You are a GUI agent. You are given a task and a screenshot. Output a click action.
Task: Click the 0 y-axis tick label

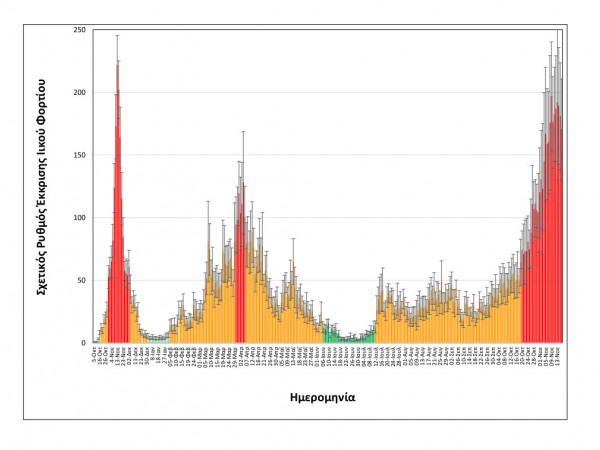click(x=84, y=343)
